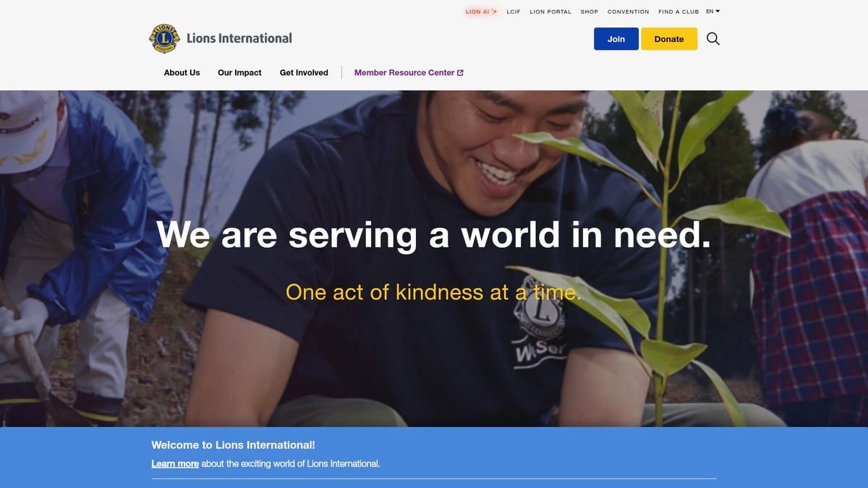Open the LCIF link
This screenshot has height=488, width=868.
[514, 12]
